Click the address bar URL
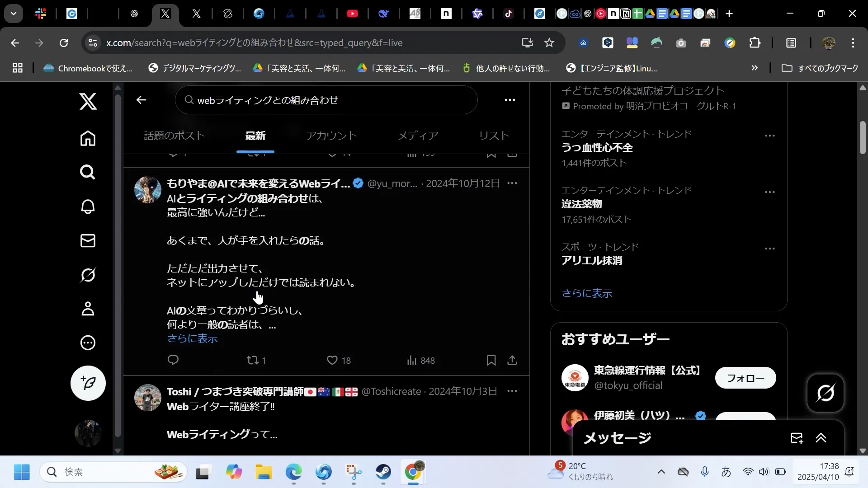Screen dimensions: 868x488 (254, 43)
